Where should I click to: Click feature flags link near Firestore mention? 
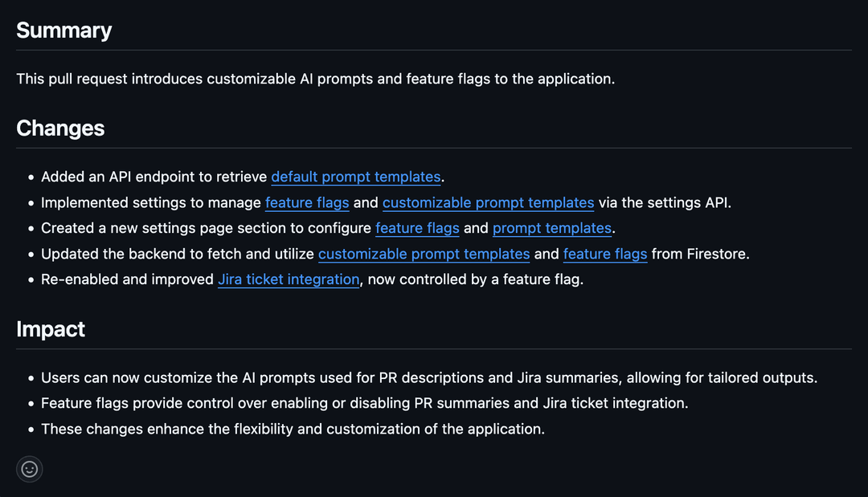coord(605,254)
